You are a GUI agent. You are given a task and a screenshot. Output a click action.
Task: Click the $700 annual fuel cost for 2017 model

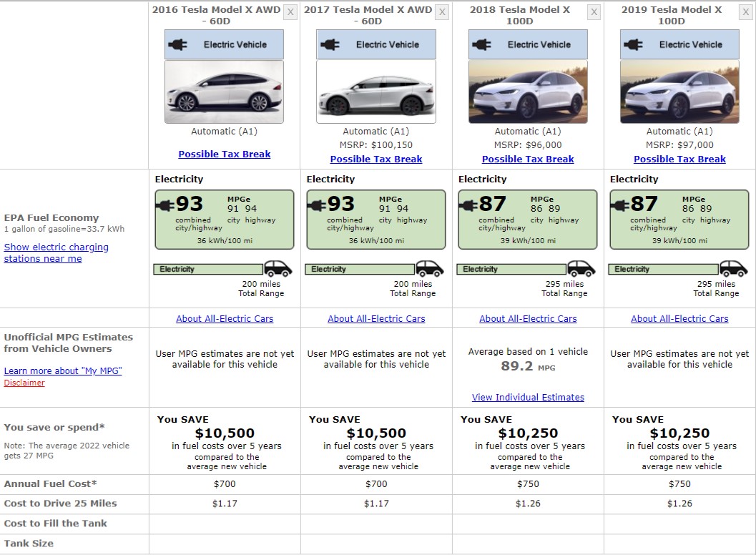click(x=376, y=484)
